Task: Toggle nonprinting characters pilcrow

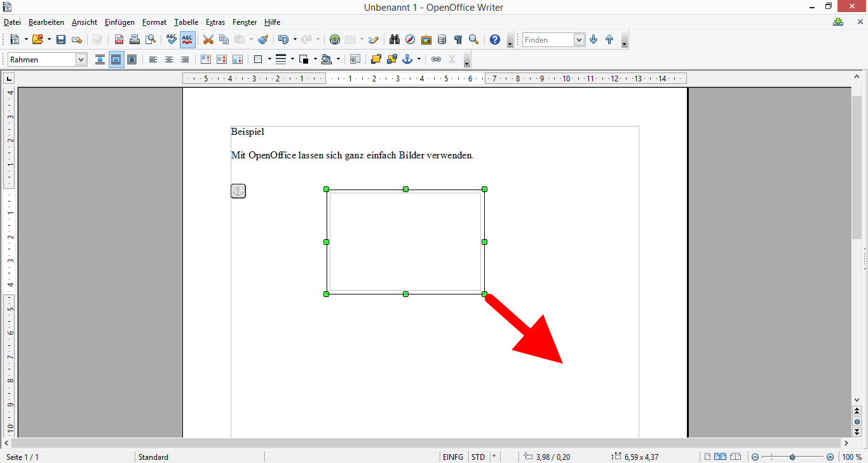Action: (x=458, y=39)
